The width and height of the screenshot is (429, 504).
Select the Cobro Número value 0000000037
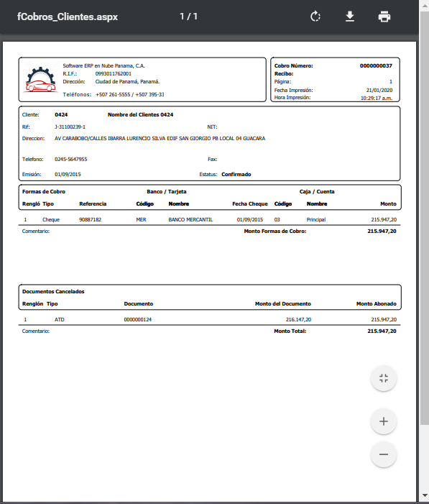click(x=376, y=66)
